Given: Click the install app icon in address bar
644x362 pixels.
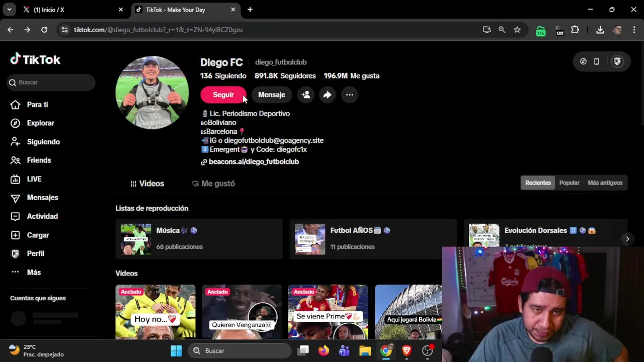Looking at the screenshot, I should point(487,30).
